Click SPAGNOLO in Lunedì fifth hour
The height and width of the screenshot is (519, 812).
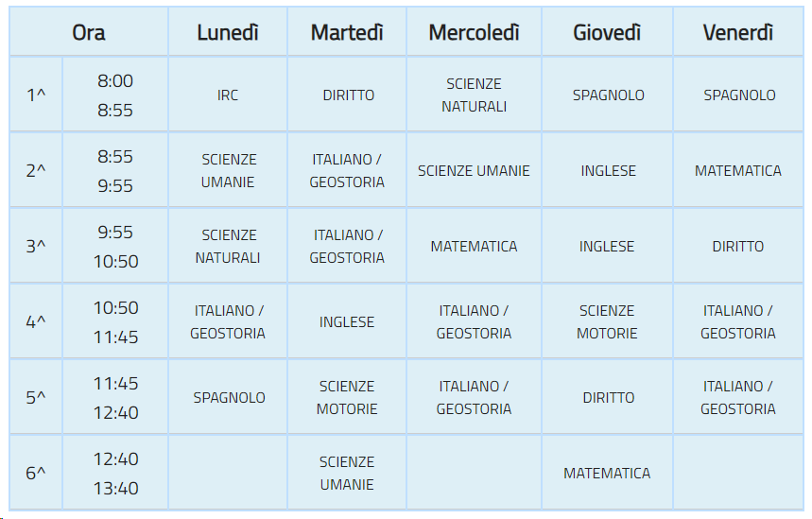(x=227, y=397)
